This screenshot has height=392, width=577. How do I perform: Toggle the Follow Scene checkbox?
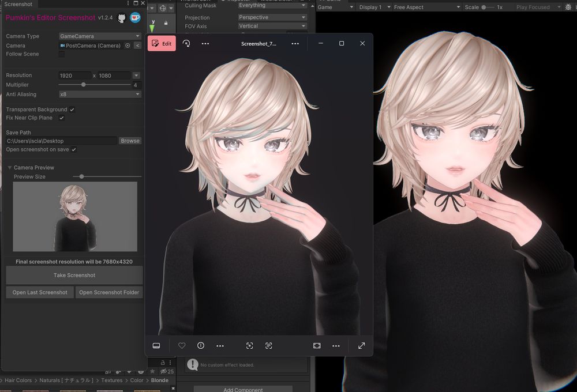point(62,54)
